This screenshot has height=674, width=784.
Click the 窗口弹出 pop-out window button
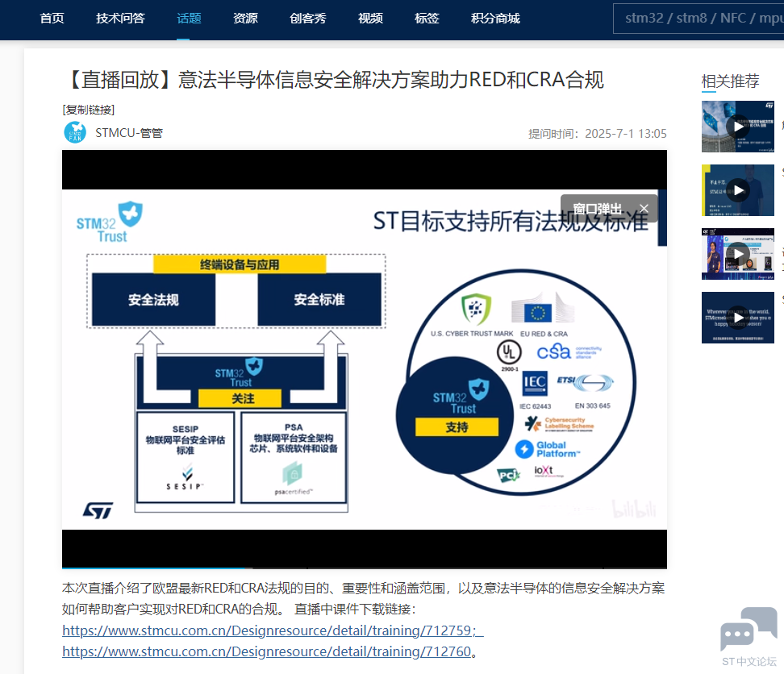(597, 208)
